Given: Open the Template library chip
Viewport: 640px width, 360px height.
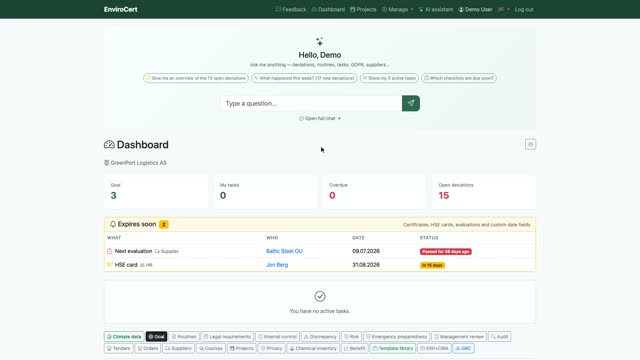Looking at the screenshot, I should click(x=393, y=349).
